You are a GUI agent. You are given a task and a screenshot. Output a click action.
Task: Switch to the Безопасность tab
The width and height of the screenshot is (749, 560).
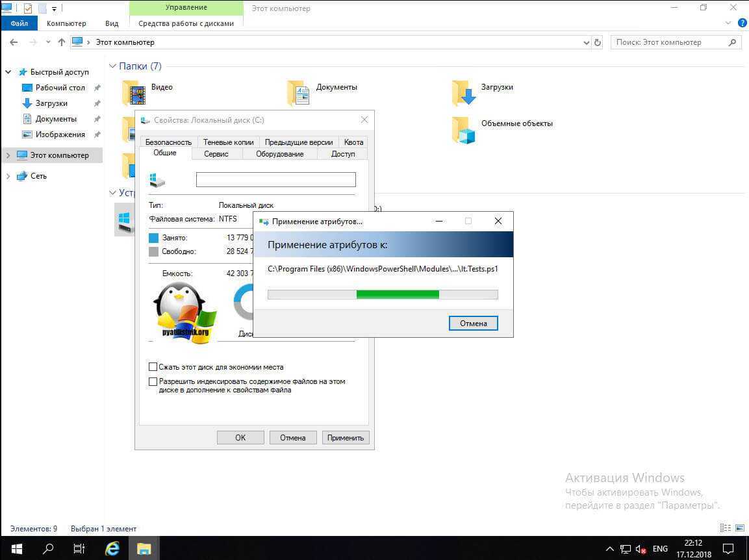click(x=168, y=142)
